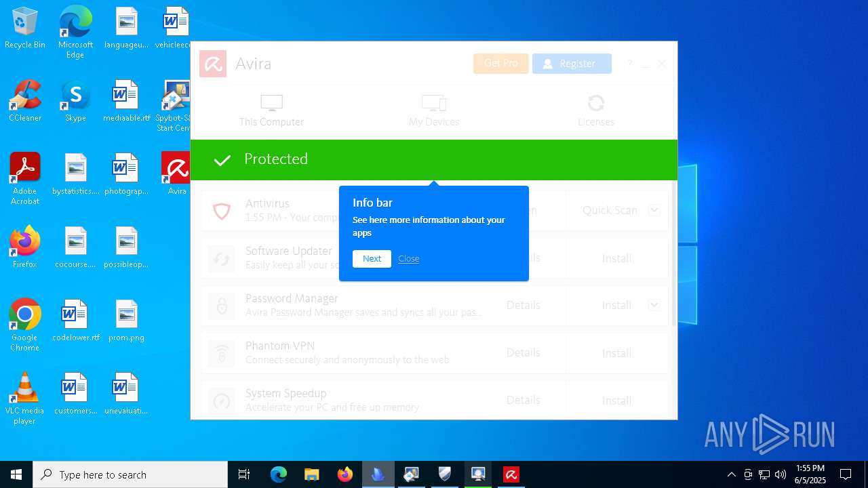The width and height of the screenshot is (868, 488).
Task: Expand the Password Manager Install dropdown arrow
Action: point(654,305)
